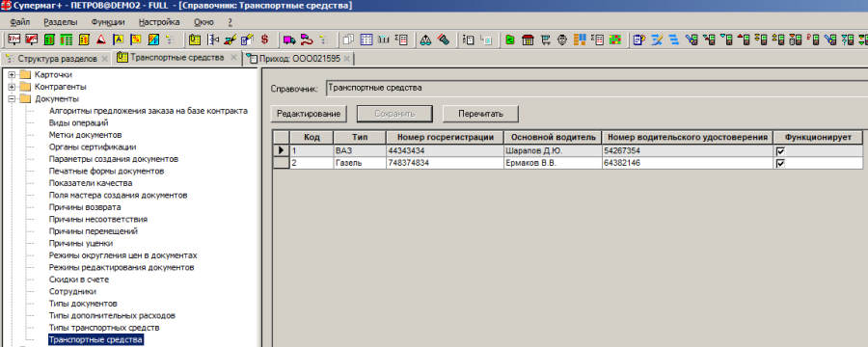Expand the Контрагенты tree folder
This screenshot has height=347, width=868.
[12, 87]
